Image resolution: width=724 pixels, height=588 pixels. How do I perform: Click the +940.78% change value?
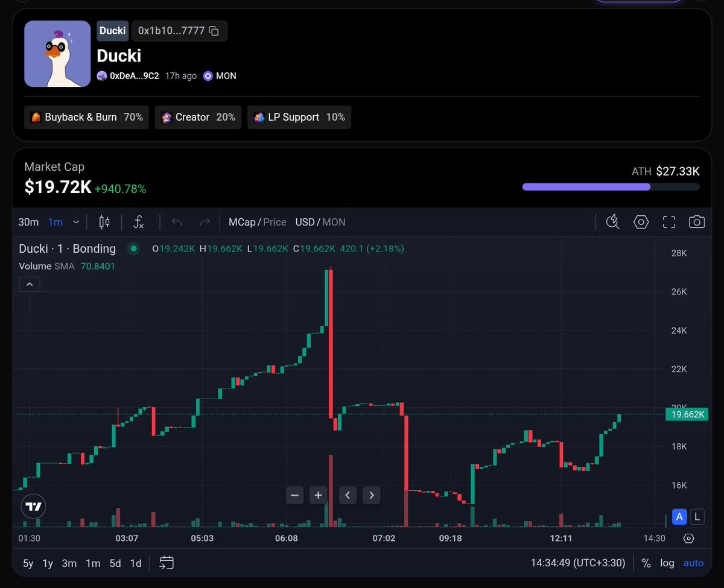(120, 189)
